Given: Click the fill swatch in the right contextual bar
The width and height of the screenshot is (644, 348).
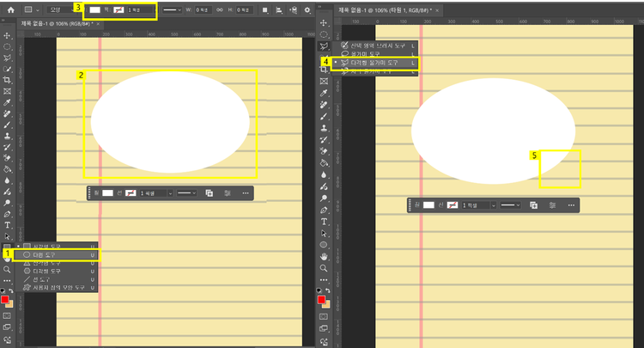Looking at the screenshot, I should [428, 205].
